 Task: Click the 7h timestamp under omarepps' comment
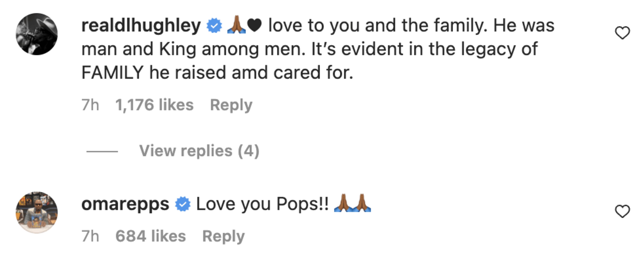pos(90,236)
